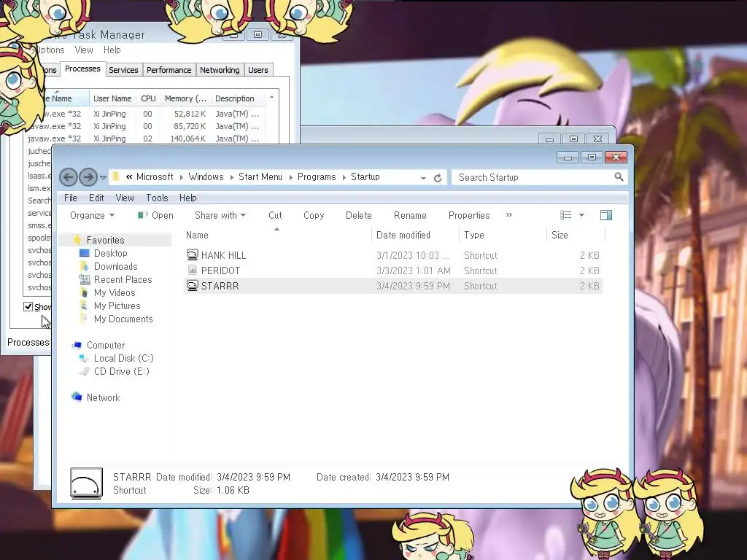Click Rename in the toolbar
The width and height of the screenshot is (747, 560).
tap(410, 215)
